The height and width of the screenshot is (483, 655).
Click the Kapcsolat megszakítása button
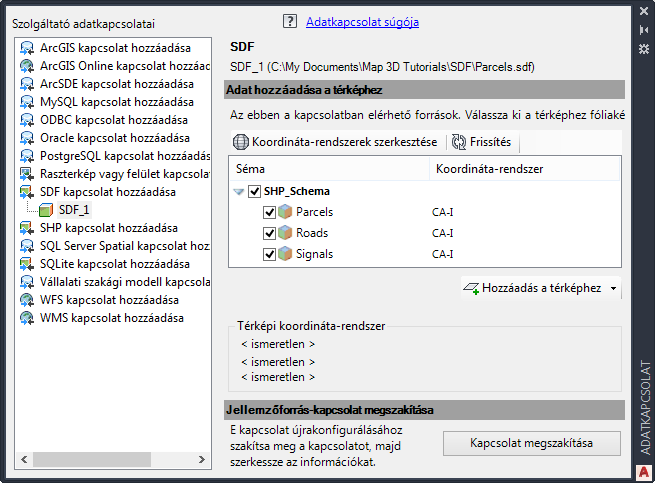click(x=532, y=443)
